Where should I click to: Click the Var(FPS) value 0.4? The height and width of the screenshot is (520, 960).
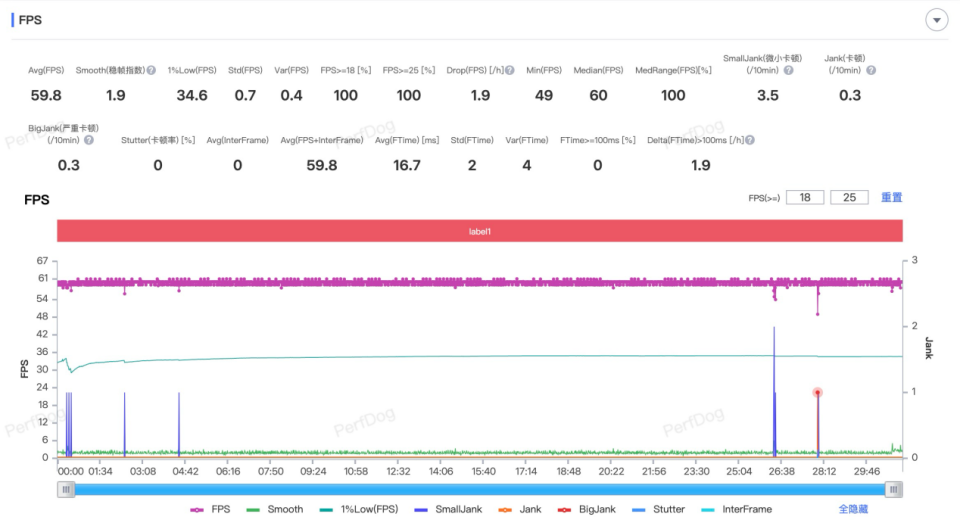(x=291, y=96)
